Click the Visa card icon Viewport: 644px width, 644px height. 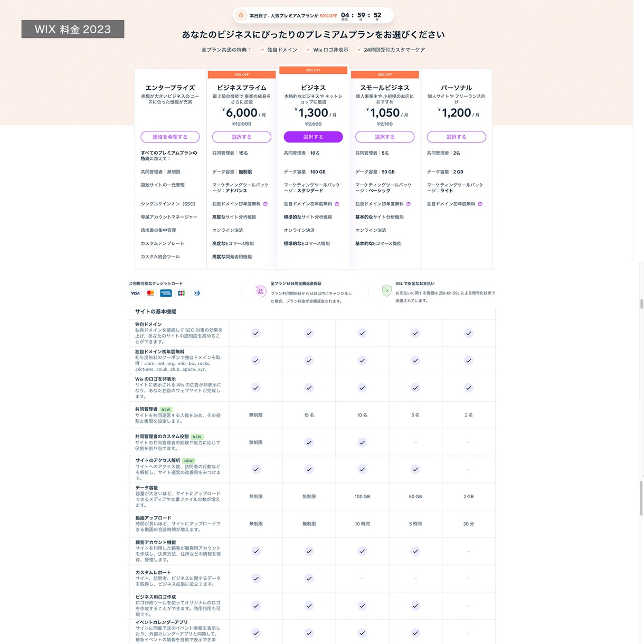(135, 293)
